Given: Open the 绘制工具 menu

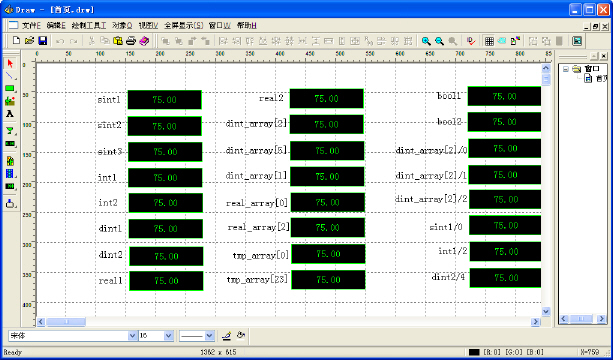Looking at the screenshot, I should point(89,26).
